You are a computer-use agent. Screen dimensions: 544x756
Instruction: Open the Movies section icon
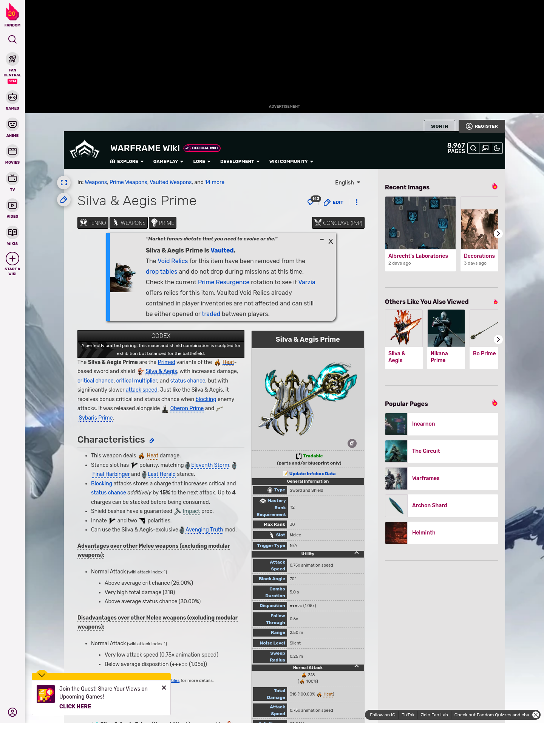12,151
